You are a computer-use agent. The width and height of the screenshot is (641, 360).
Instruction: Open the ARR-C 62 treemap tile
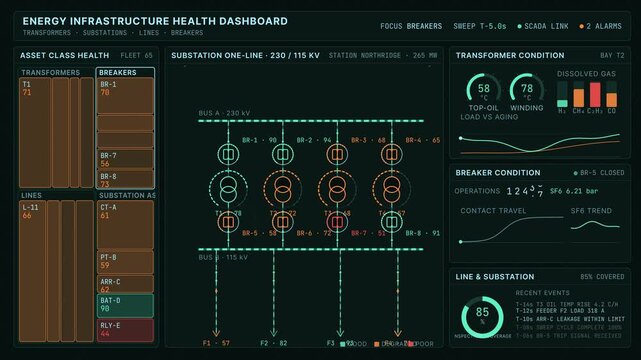click(125, 284)
